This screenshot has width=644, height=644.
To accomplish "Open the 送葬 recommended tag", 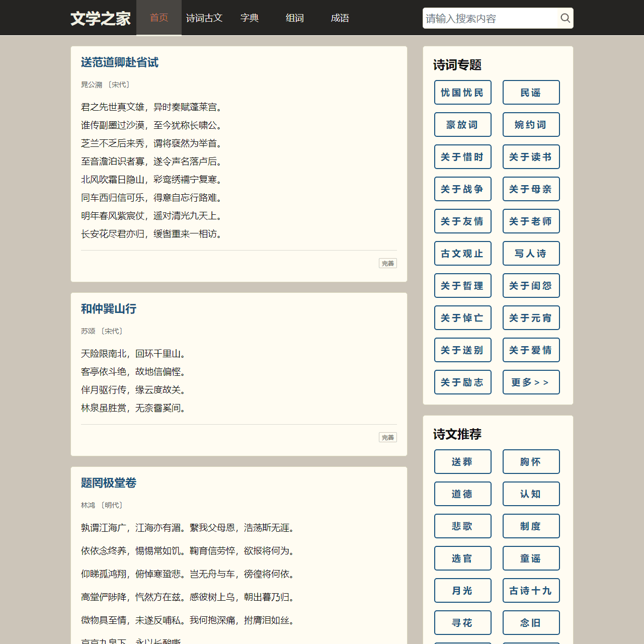I will click(463, 462).
